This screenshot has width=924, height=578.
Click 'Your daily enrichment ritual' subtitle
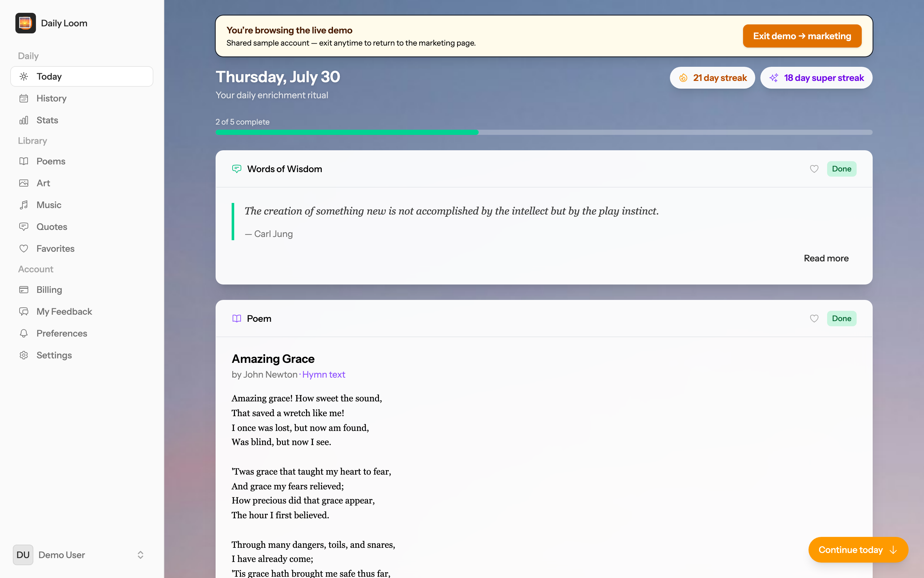click(271, 95)
